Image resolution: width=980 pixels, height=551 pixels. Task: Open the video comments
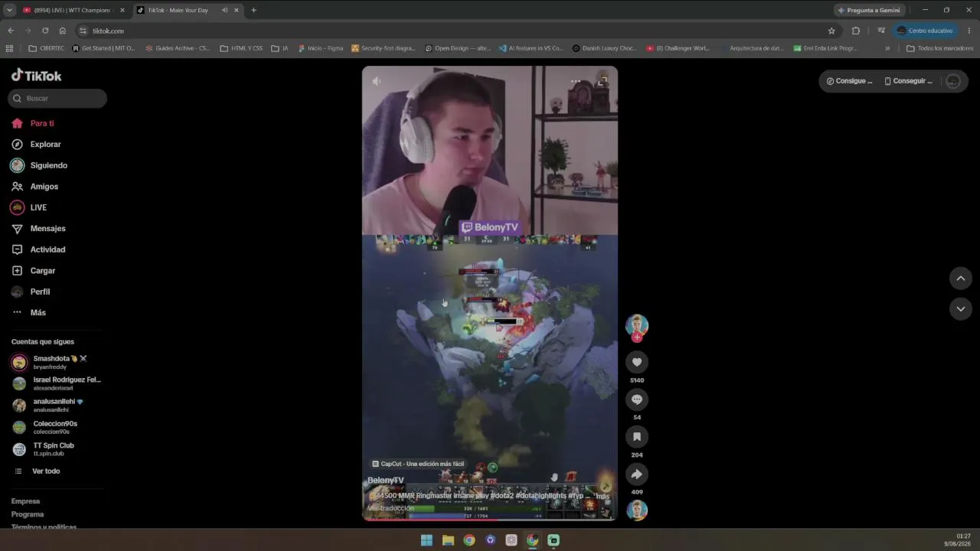pyautogui.click(x=637, y=399)
